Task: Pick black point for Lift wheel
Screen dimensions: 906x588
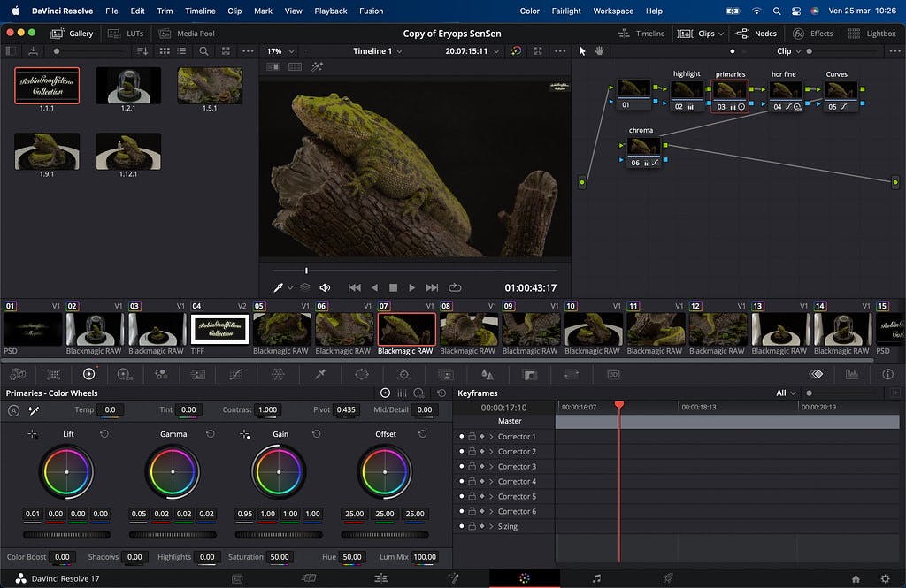Action: (x=33, y=434)
